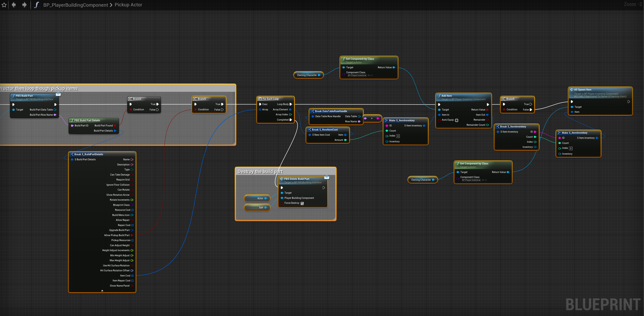Viewport: 644px width, 316px height.
Task: Click the All Spawn Item event icon
Action: 572,90
